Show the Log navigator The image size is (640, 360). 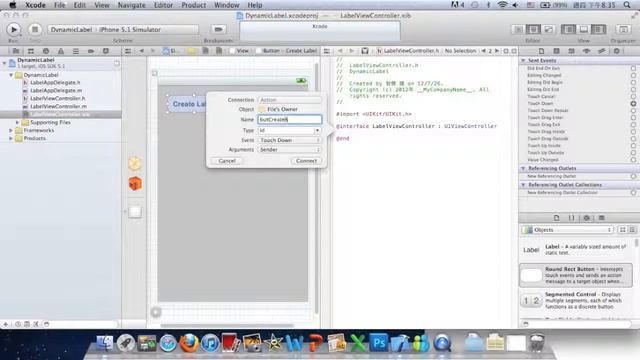[106, 51]
